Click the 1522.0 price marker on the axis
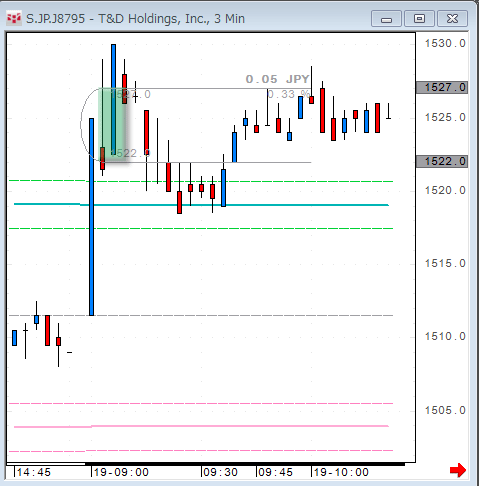 (x=442, y=161)
